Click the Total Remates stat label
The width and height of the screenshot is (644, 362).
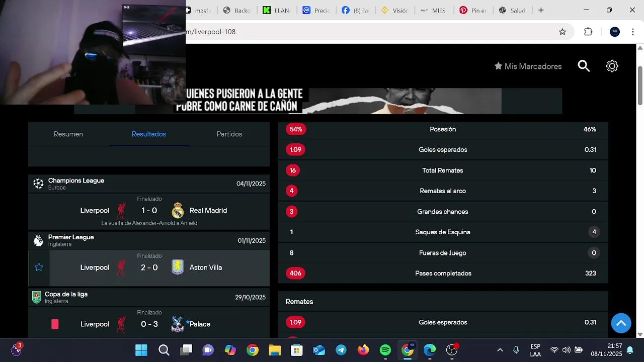coord(443,170)
